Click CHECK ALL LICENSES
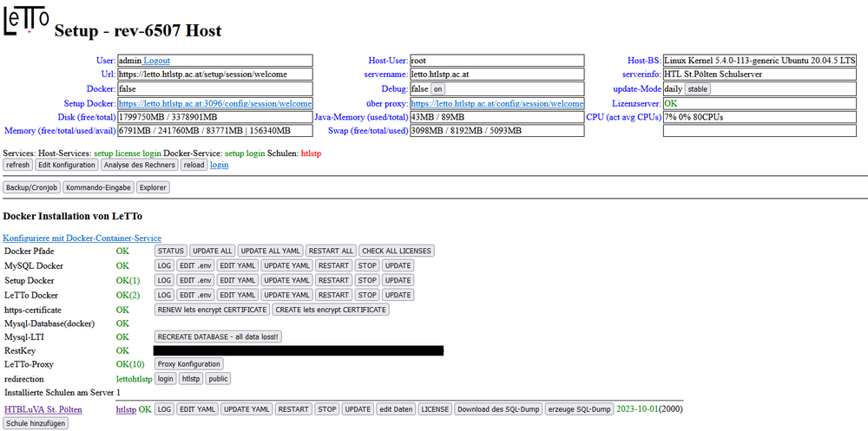 397,251
